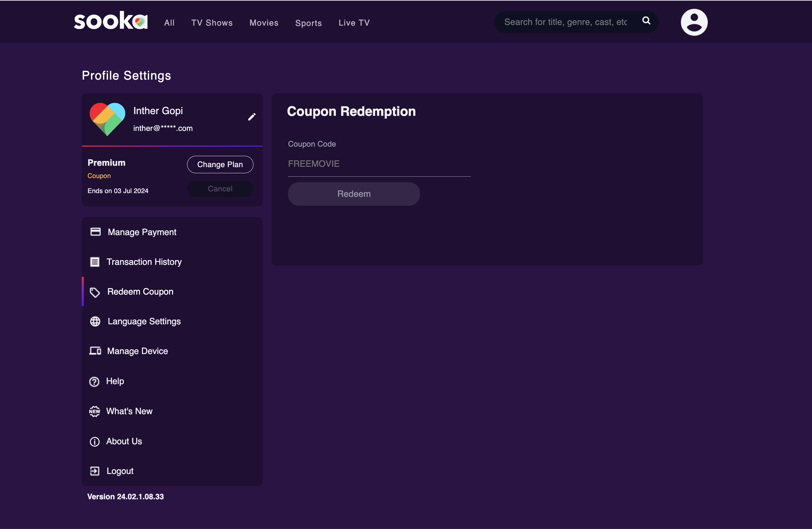
Task: Click the Language Settings globe icon
Action: (95, 321)
